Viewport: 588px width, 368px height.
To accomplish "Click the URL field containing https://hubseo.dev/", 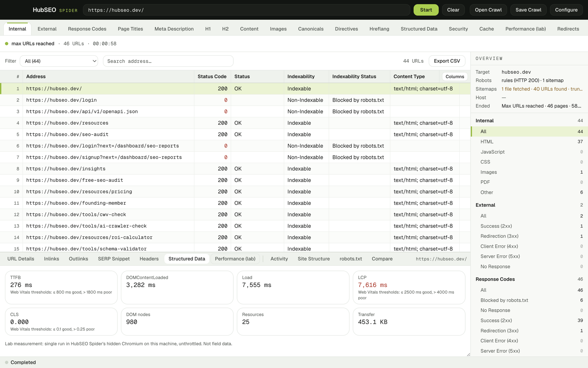I will [246, 10].
